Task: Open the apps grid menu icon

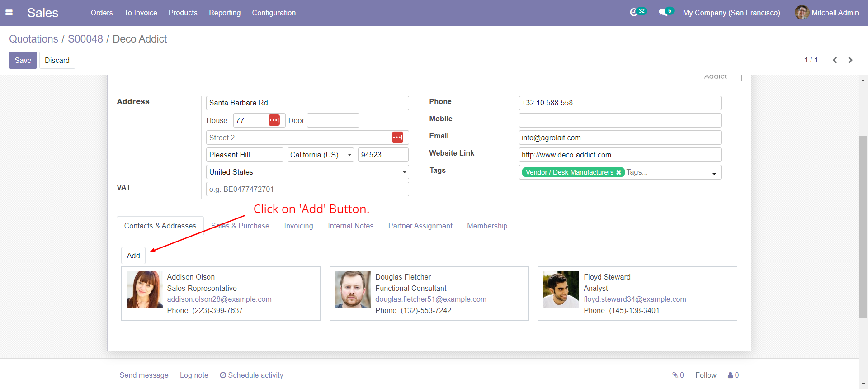Action: 9,13
